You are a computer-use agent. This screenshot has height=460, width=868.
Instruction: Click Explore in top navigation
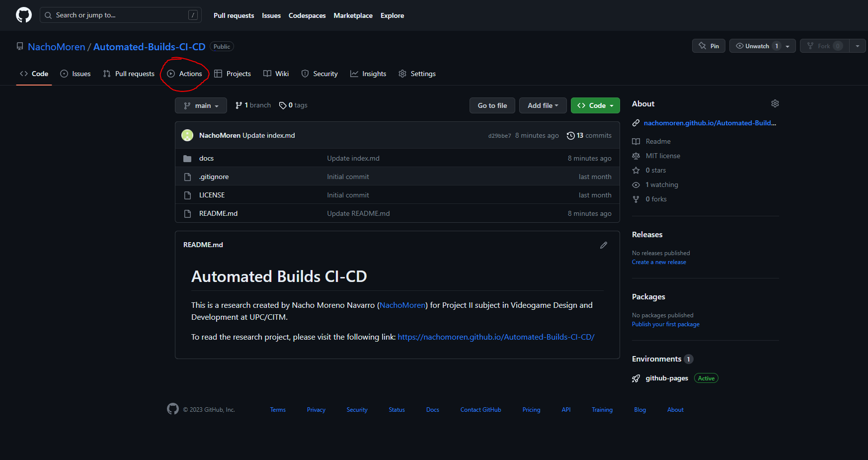tap(393, 15)
